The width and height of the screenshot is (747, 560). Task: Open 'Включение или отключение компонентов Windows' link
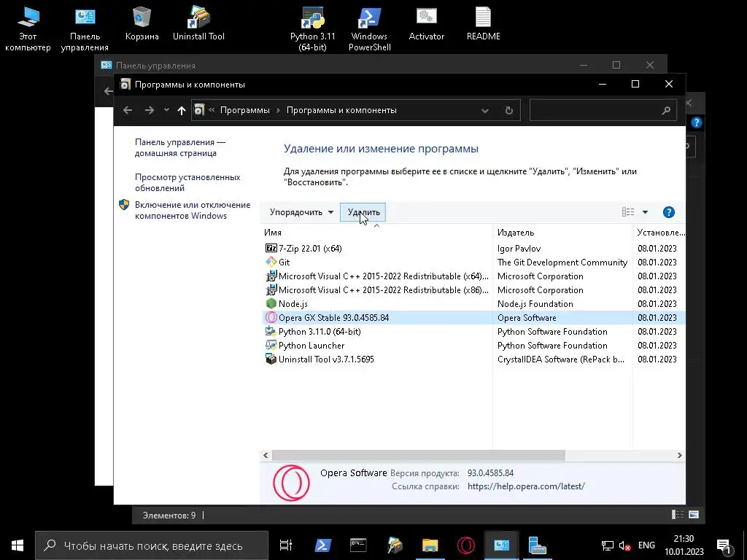pos(193,210)
